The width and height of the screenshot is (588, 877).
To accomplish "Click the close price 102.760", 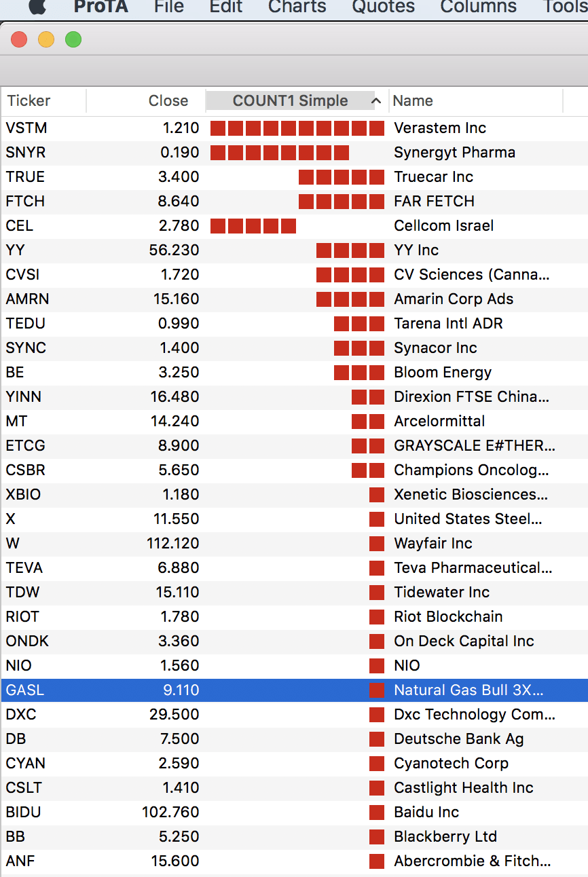I will click(170, 812).
